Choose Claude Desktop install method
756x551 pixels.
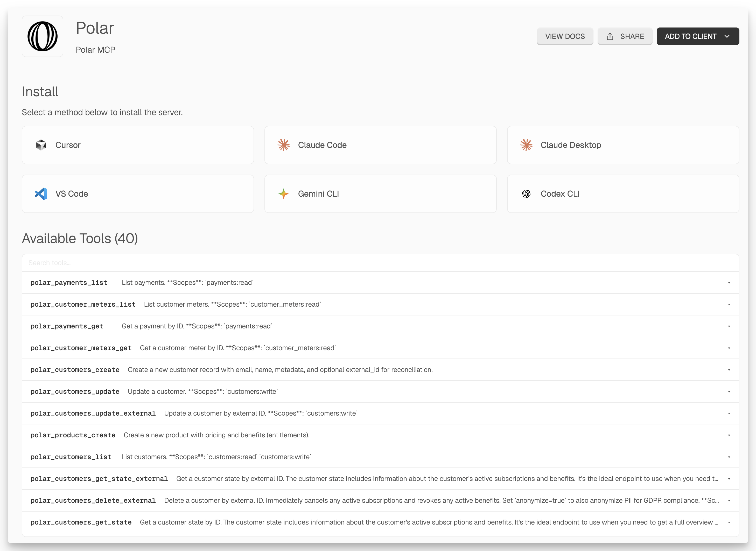[623, 145]
